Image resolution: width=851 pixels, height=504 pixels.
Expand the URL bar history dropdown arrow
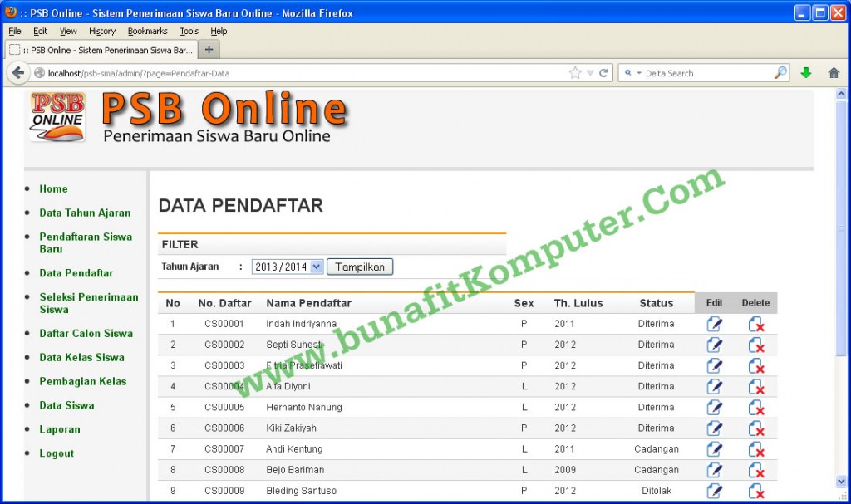[x=590, y=73]
